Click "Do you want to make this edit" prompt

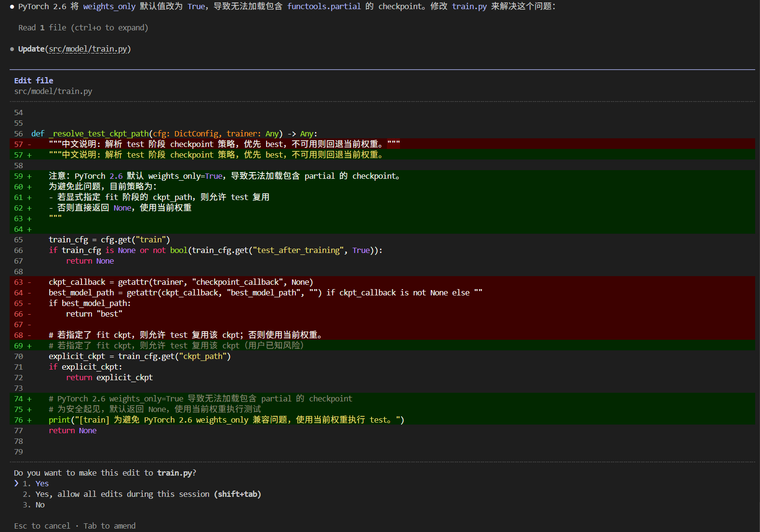point(105,473)
